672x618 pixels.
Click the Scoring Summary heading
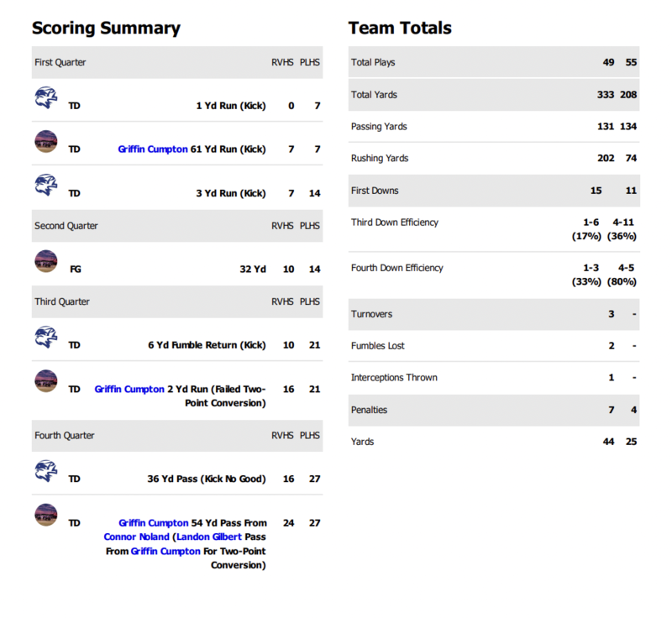pos(106,29)
